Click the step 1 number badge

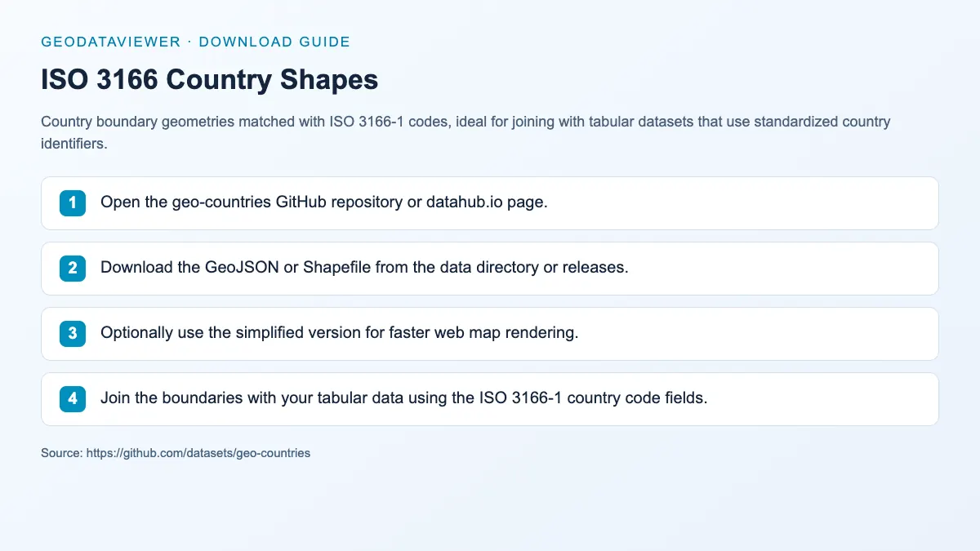pos(73,202)
